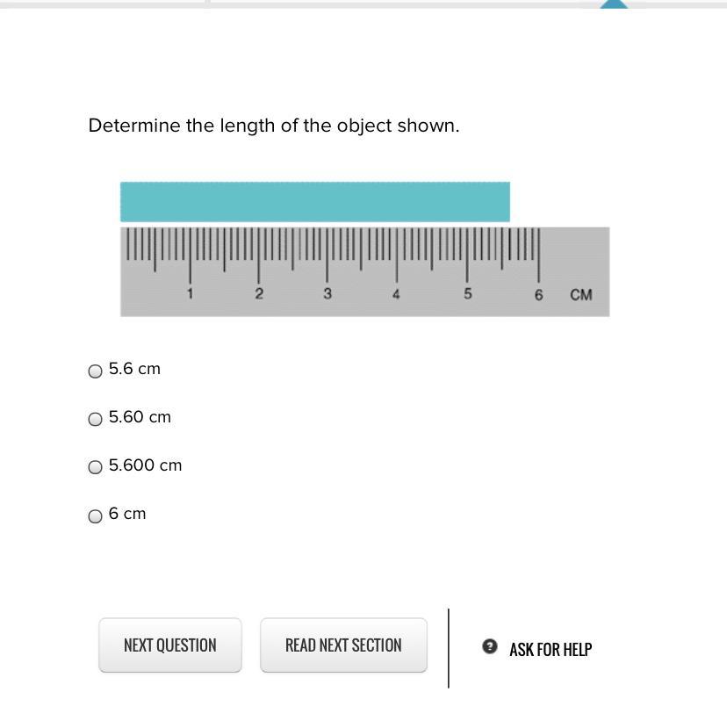
Task: Click the teal object bar above ruler
Action: (314, 202)
